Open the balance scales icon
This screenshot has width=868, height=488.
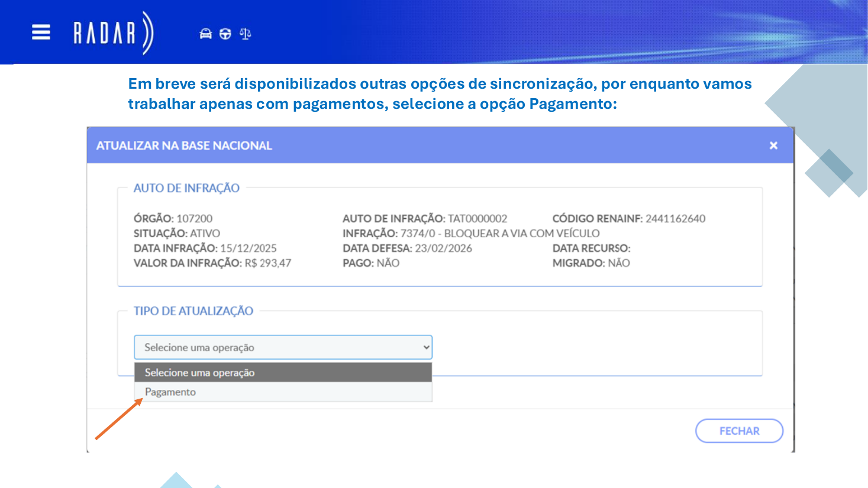coord(246,34)
